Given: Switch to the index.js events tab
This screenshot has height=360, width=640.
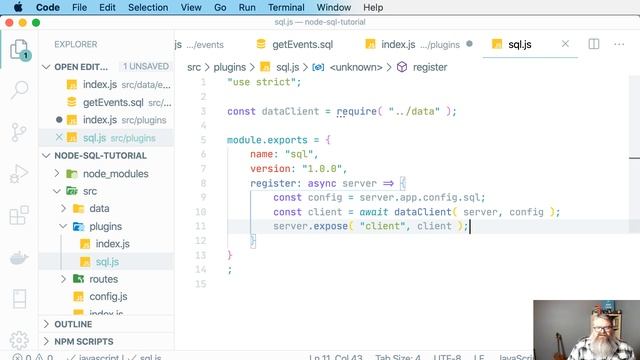Looking at the screenshot, I should (x=200, y=44).
